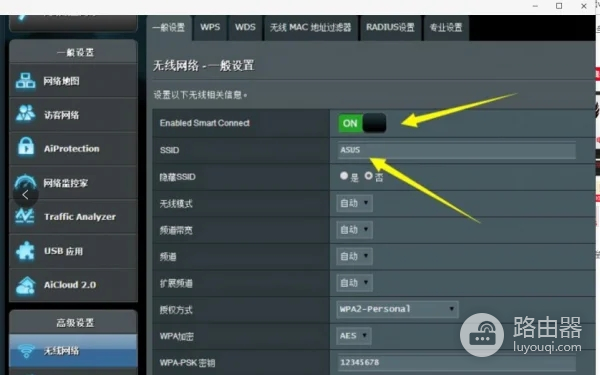Open the 扩展频道 dropdown

pos(354,283)
